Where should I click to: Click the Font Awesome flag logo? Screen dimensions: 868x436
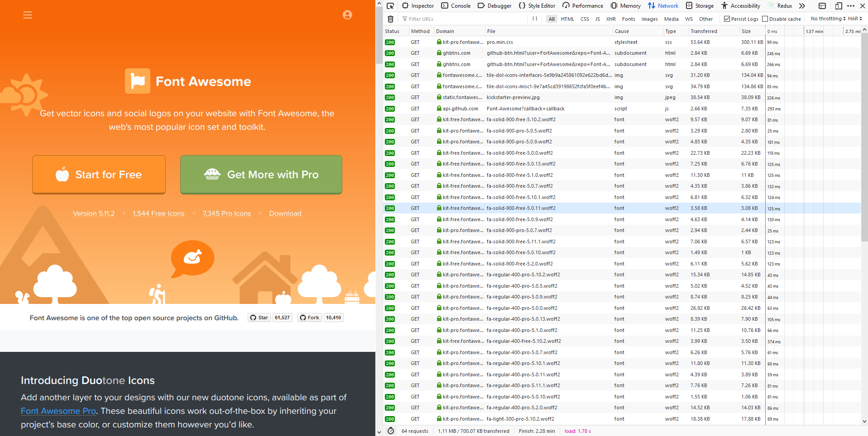[138, 81]
